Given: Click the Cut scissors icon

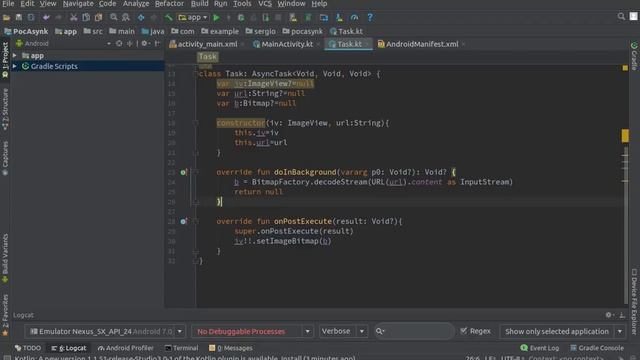Looking at the screenshot, I should coord(73,18).
